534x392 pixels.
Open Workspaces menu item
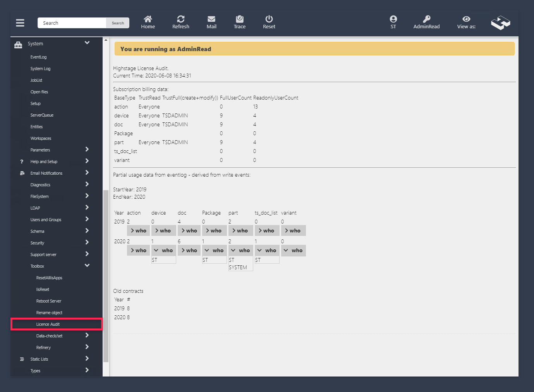tap(41, 138)
